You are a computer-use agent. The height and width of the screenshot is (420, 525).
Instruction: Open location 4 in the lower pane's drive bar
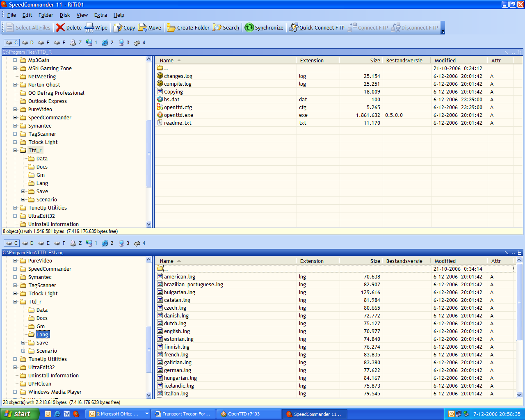(139, 243)
